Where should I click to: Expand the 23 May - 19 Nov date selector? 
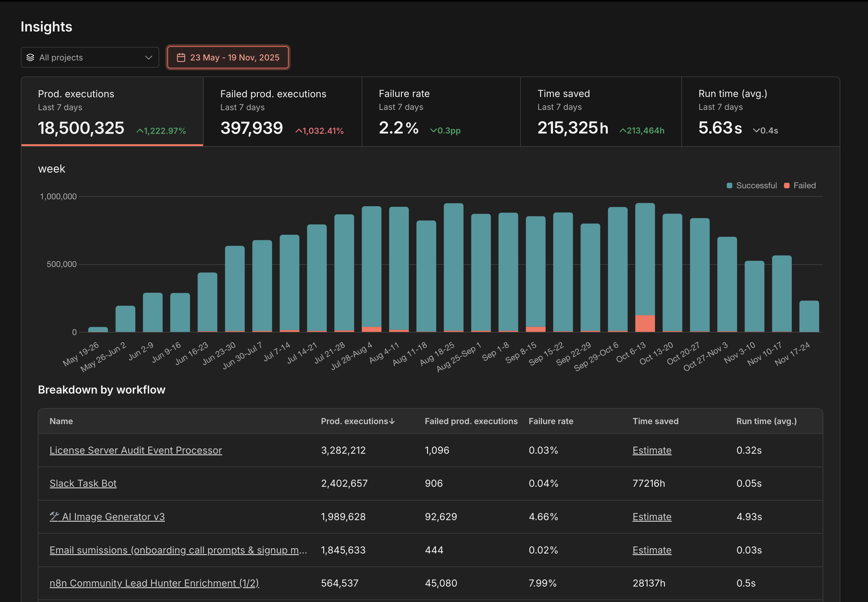pyautogui.click(x=228, y=57)
